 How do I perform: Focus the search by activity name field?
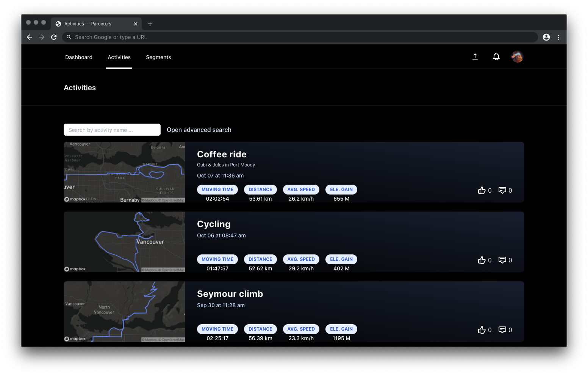[112, 130]
